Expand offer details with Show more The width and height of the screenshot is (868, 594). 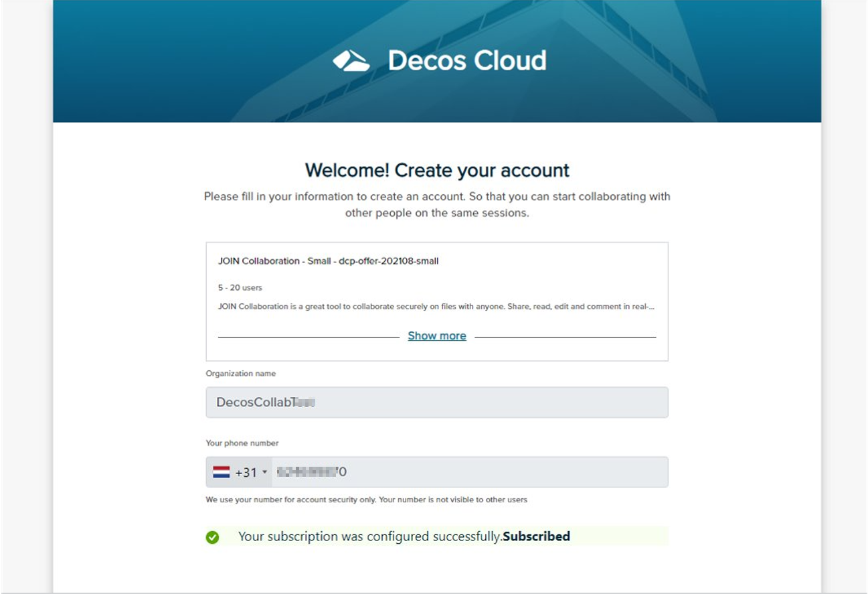click(x=437, y=336)
